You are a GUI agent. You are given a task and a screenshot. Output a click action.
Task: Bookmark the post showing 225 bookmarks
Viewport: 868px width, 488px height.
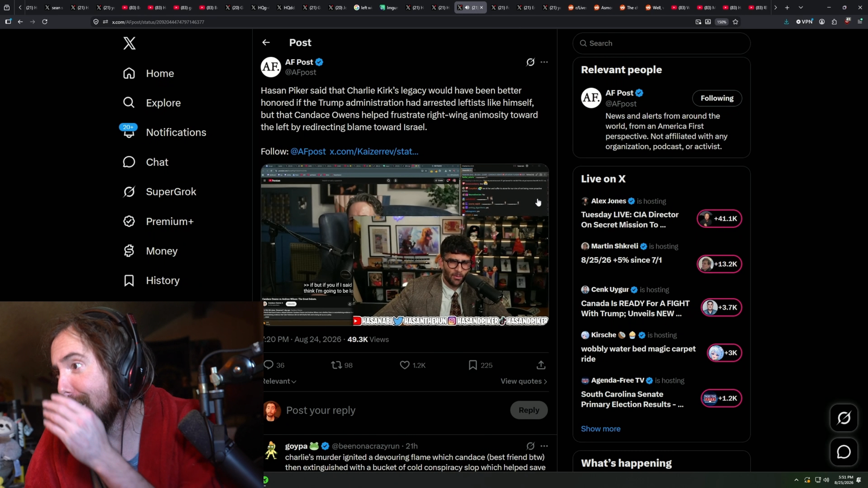click(473, 365)
